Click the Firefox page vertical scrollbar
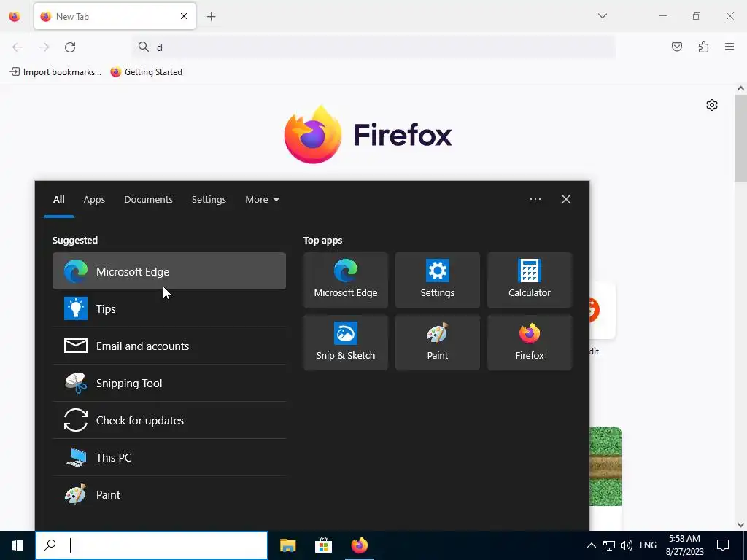The width and height of the screenshot is (747, 560). pos(740,138)
